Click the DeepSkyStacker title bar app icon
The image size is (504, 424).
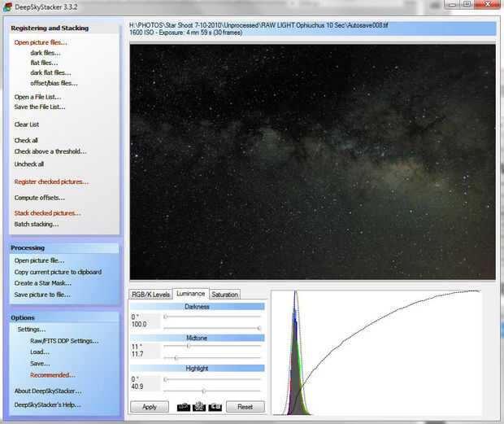[7, 7]
